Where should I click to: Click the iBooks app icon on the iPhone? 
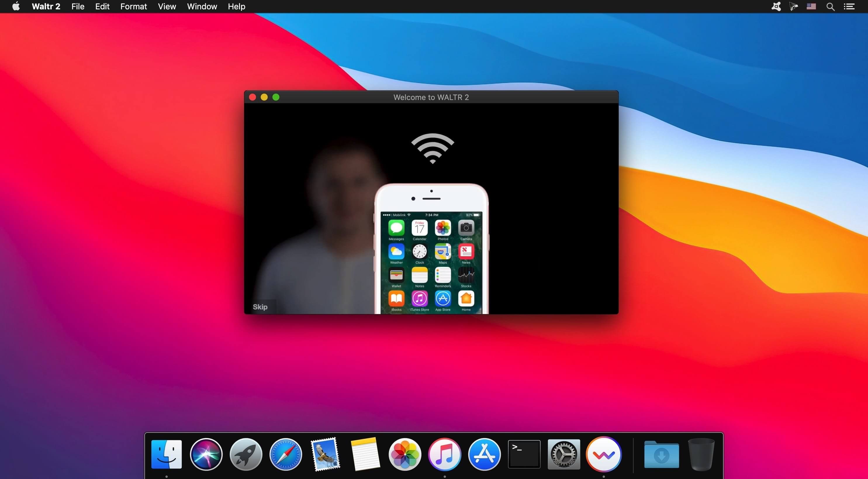396,299
